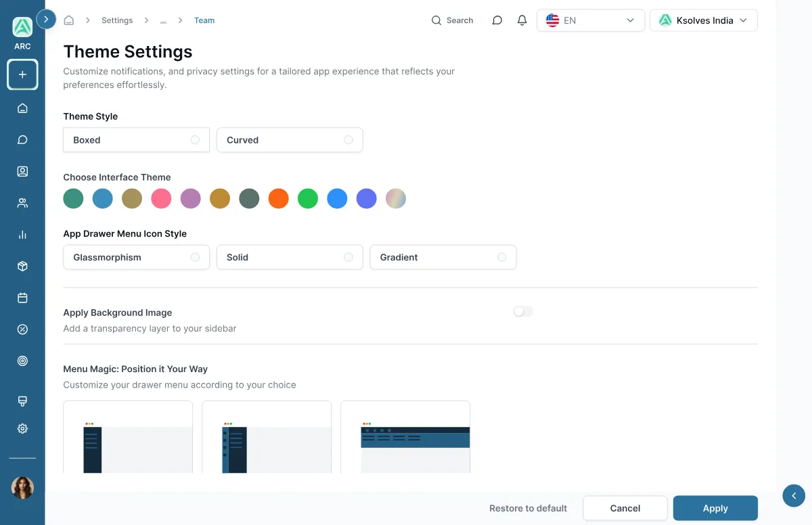Click the Settings breadcrumb
The height and width of the screenshot is (525, 812).
pos(117,20)
